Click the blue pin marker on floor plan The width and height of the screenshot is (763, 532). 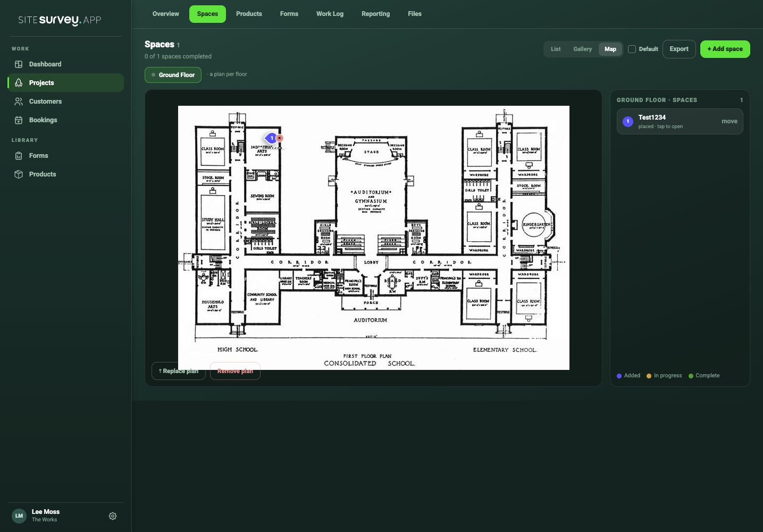click(271, 138)
